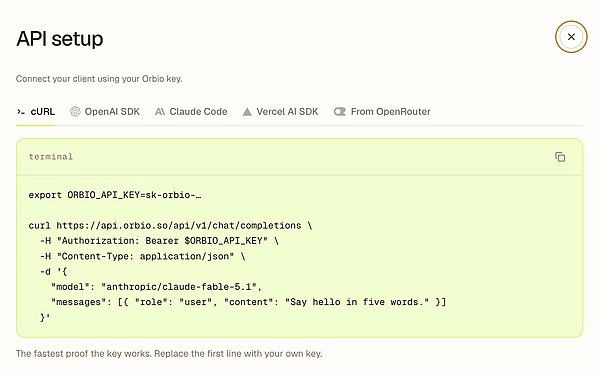The height and width of the screenshot is (376, 600).
Task: Click the closing }' line of the snippet
Action: tap(45, 317)
